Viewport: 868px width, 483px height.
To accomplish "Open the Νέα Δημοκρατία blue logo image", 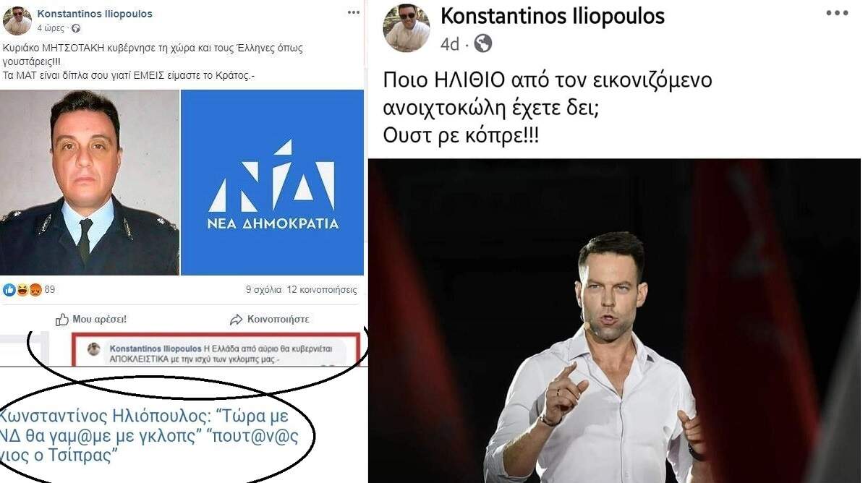I will (272, 182).
